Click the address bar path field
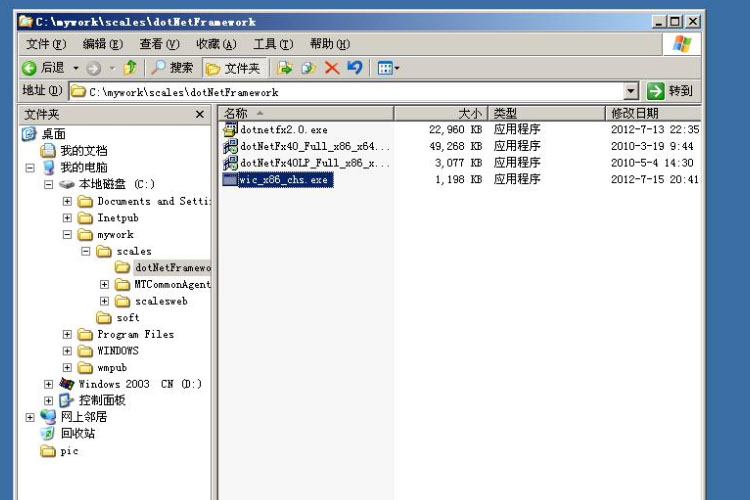 coord(347,91)
